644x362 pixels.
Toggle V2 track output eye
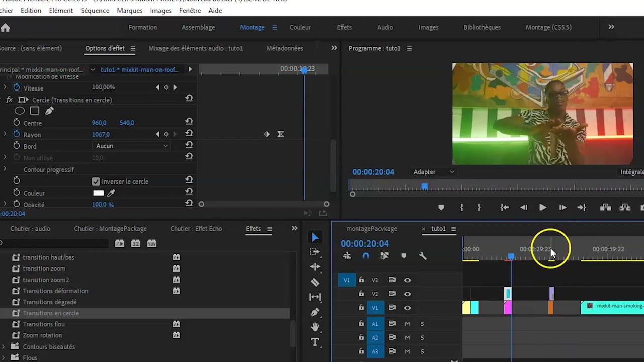click(407, 294)
